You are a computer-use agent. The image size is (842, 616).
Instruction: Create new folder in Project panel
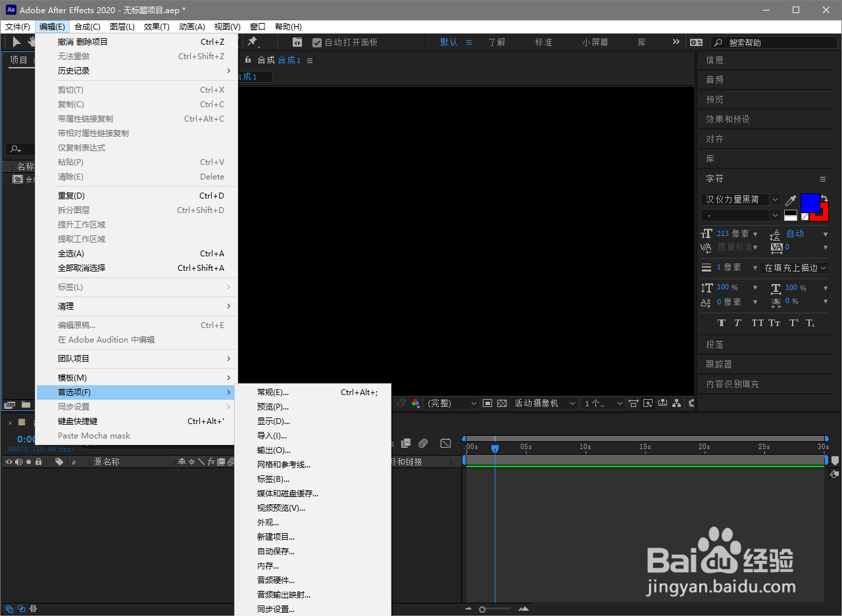coord(26,405)
